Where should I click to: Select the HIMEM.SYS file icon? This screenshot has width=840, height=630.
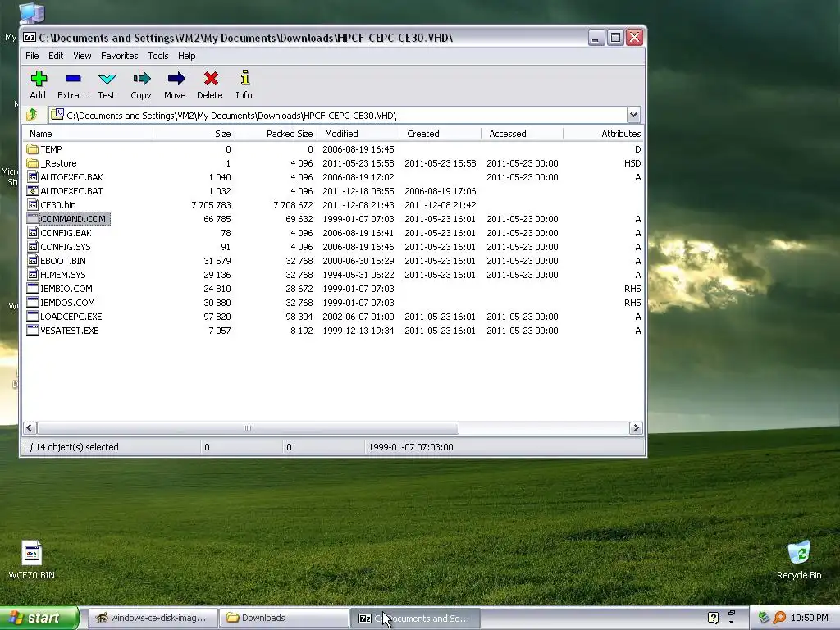point(33,274)
